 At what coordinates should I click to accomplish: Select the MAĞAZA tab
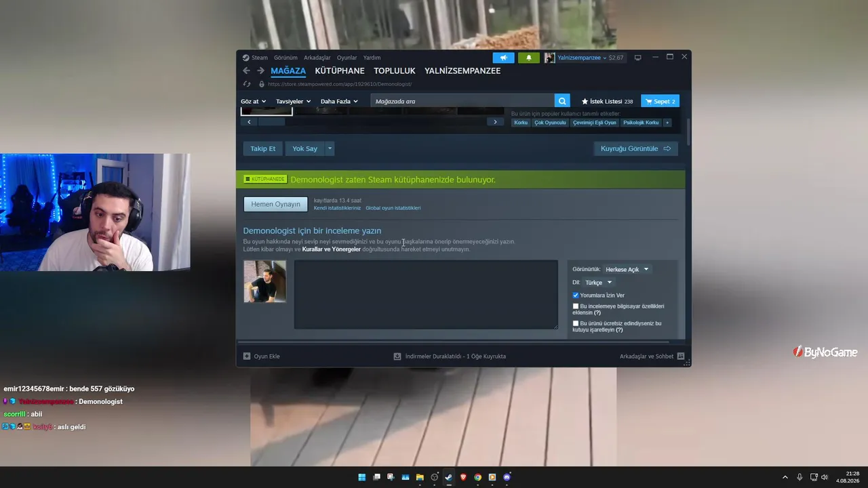[288, 70]
